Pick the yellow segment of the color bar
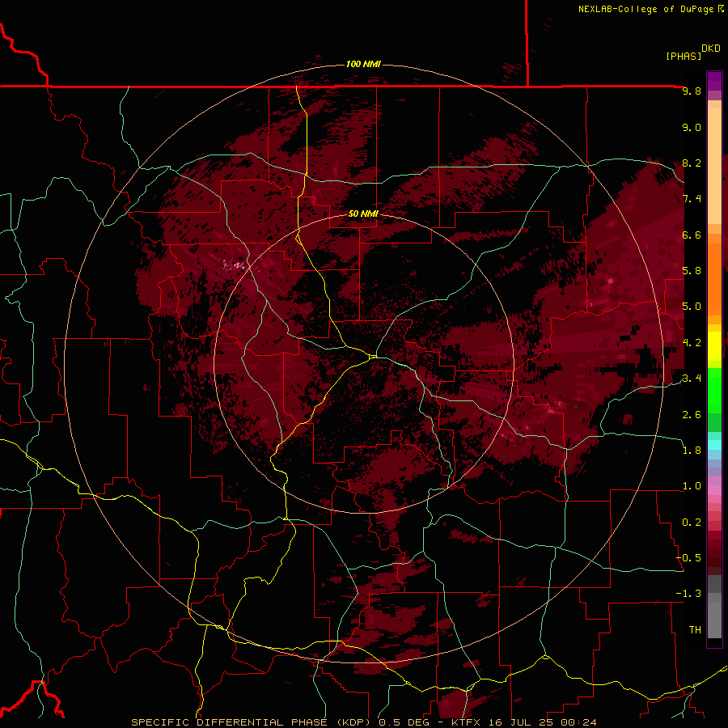 point(714,346)
